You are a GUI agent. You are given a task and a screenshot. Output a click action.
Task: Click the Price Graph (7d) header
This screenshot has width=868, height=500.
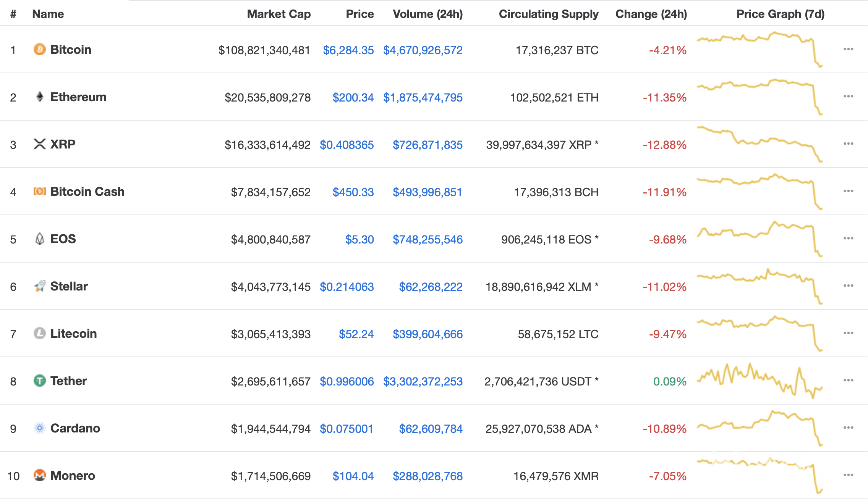780,14
